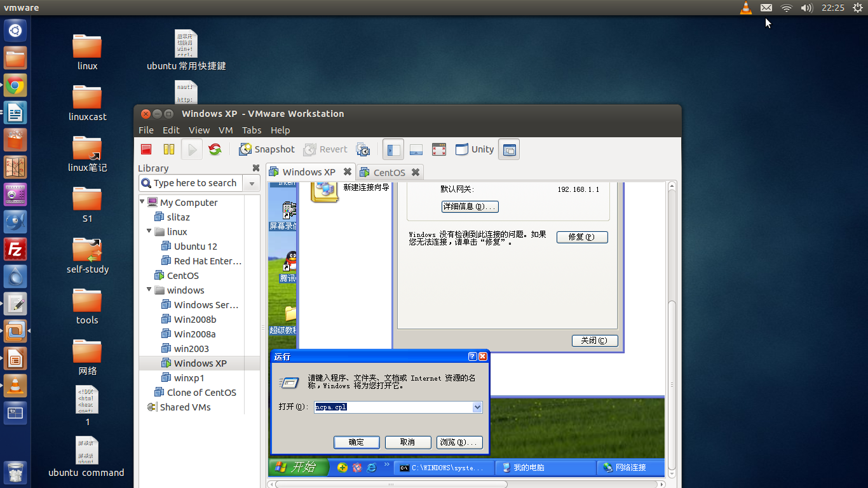The image size is (868, 488).
Task: Collapse the linux folder in Library
Action: tap(150, 231)
